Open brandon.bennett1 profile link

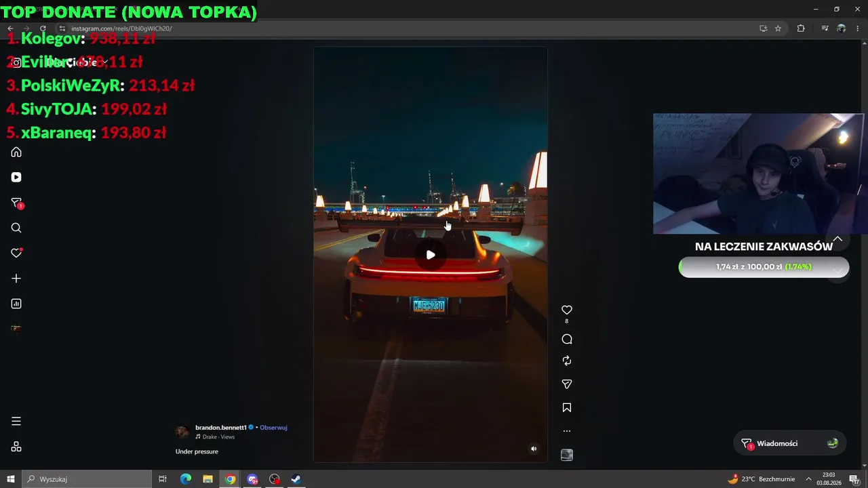220,428
